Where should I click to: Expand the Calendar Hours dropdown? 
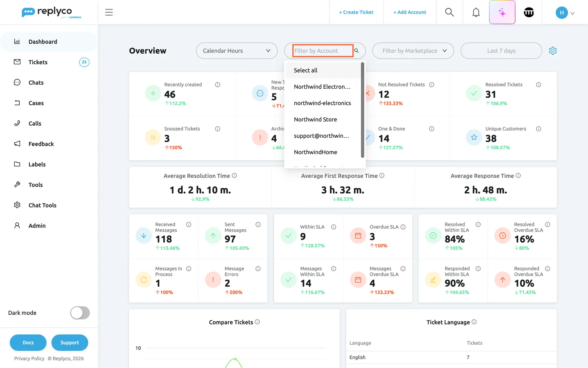pos(237,51)
